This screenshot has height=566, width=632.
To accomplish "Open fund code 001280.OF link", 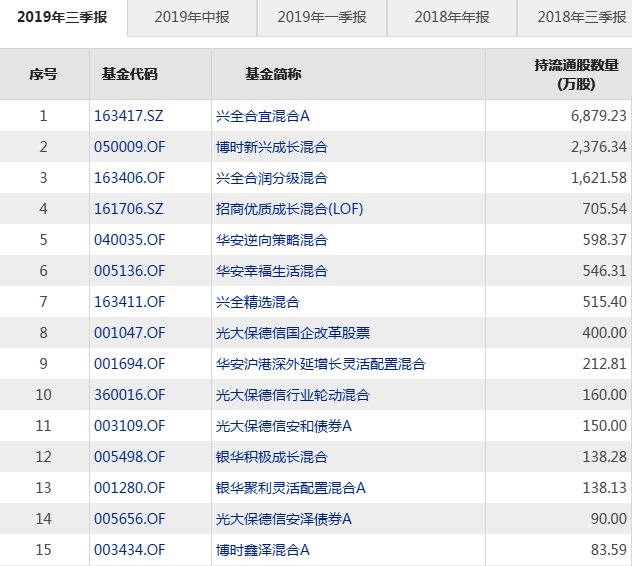I will [129, 488].
